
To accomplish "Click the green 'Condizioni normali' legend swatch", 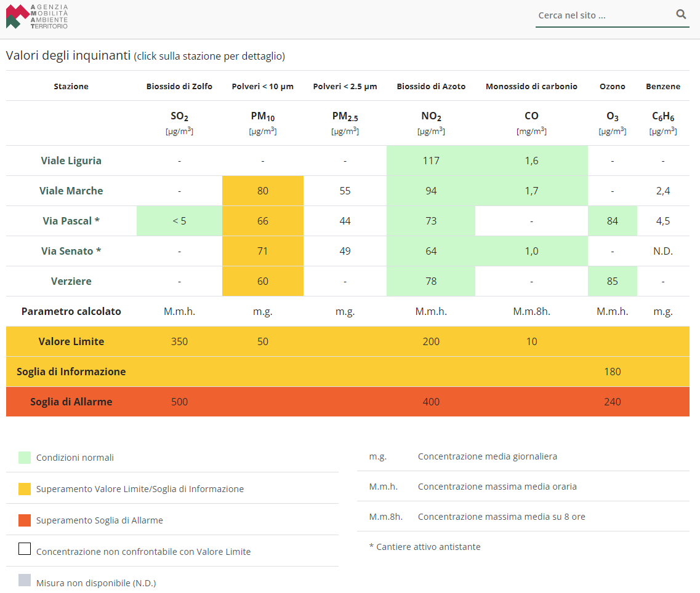I will [x=25, y=457].
